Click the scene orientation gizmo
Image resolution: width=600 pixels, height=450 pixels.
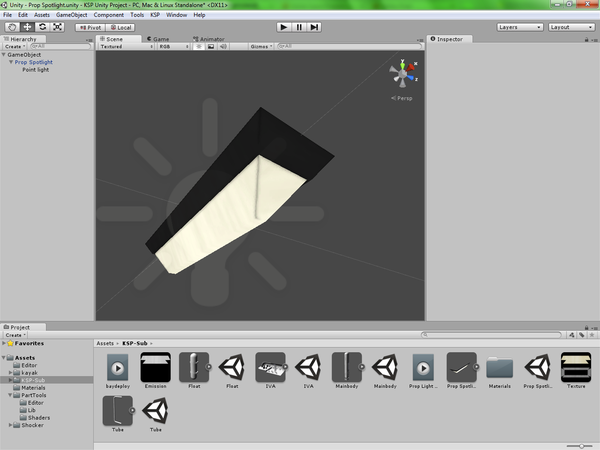pyautogui.click(x=404, y=73)
